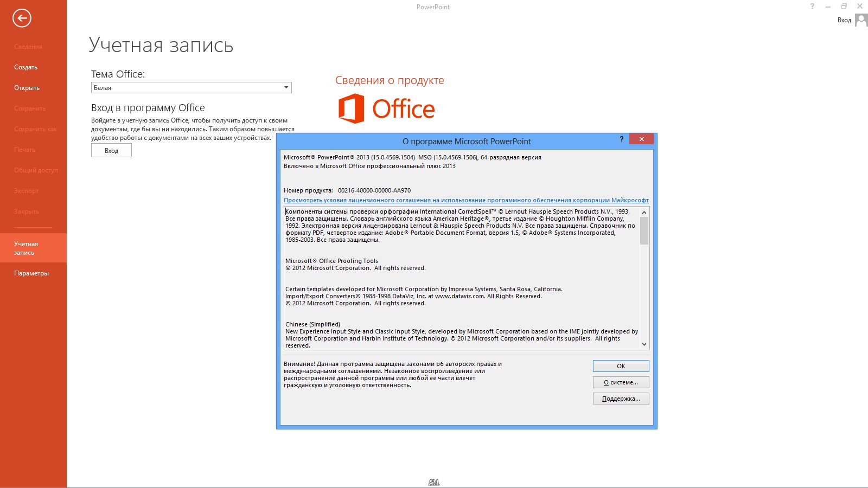
Task: Click the Вход button under Office sign-in
Action: pos(111,151)
